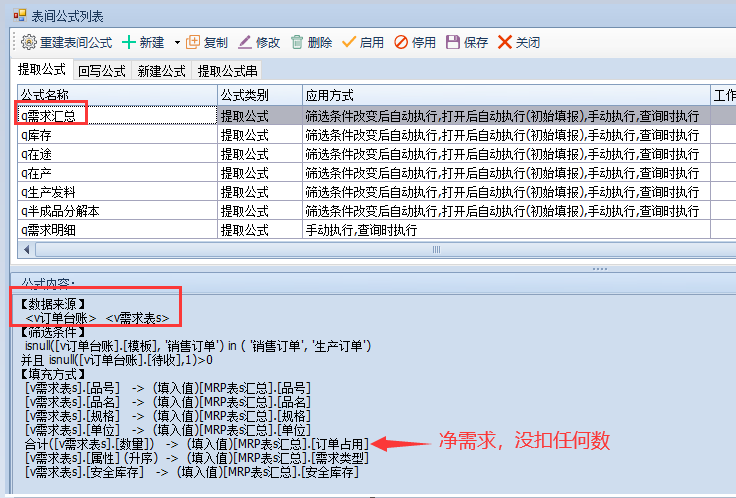Click the 修改 pencil icon
Screen dimensions: 736x498
tap(245, 42)
